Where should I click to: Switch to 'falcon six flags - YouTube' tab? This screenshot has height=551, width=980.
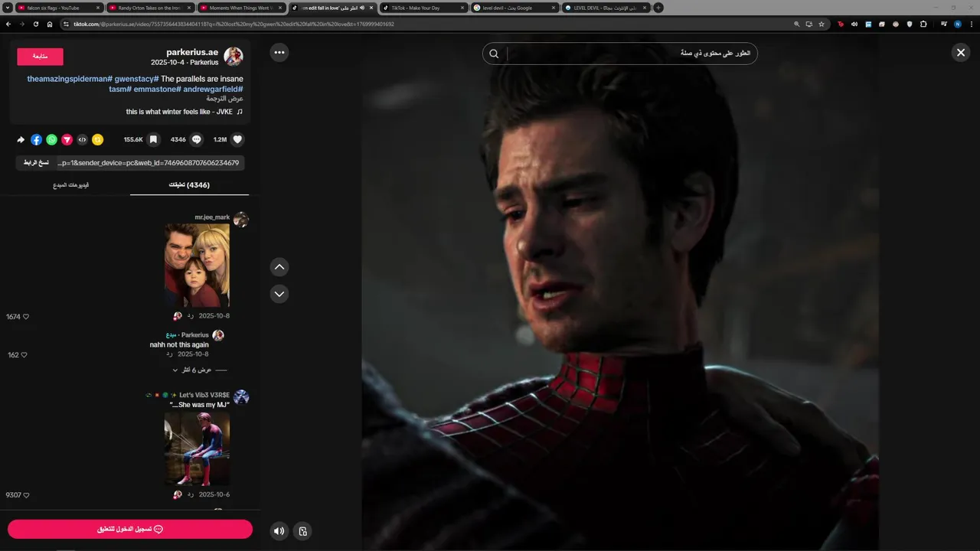(x=59, y=8)
